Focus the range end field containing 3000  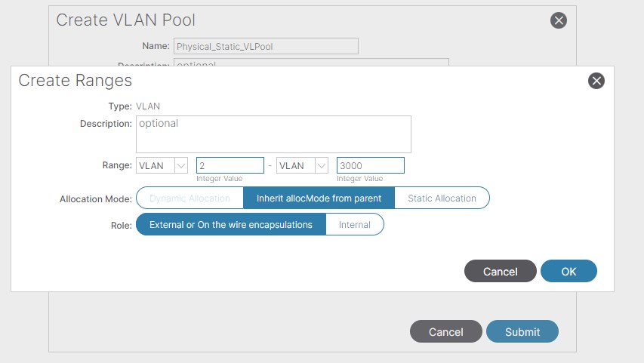(370, 165)
